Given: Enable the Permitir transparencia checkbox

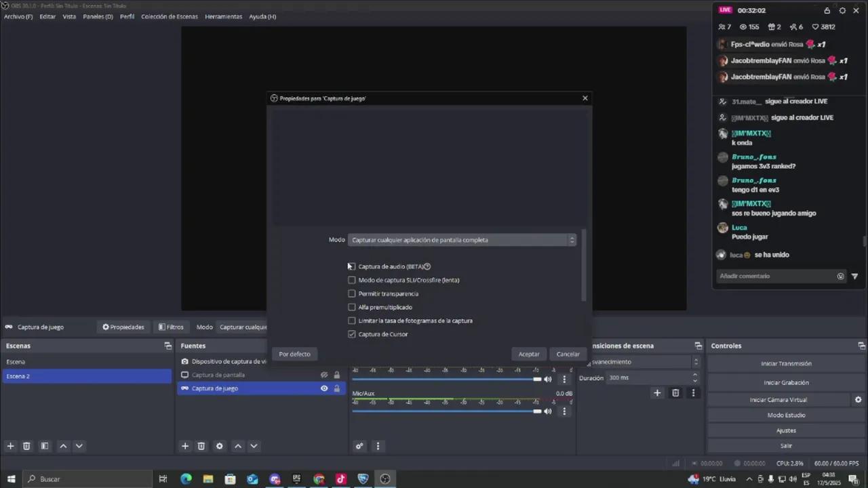Looking at the screenshot, I should 352,293.
